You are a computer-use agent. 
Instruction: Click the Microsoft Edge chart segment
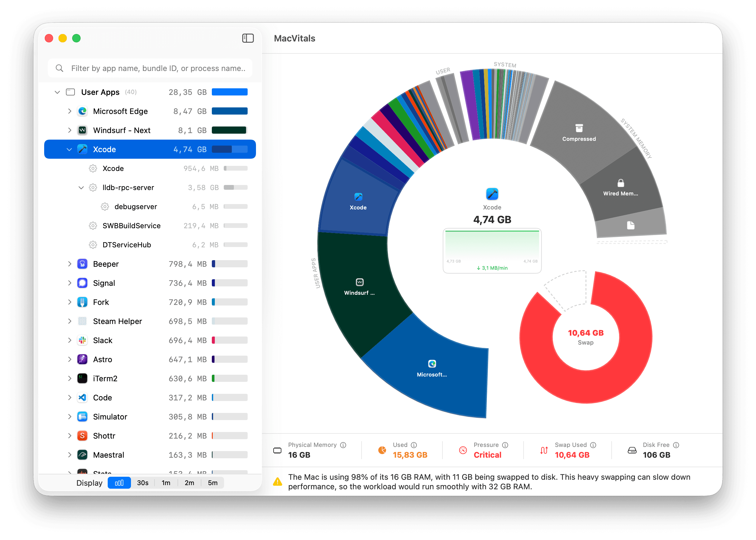click(x=431, y=368)
